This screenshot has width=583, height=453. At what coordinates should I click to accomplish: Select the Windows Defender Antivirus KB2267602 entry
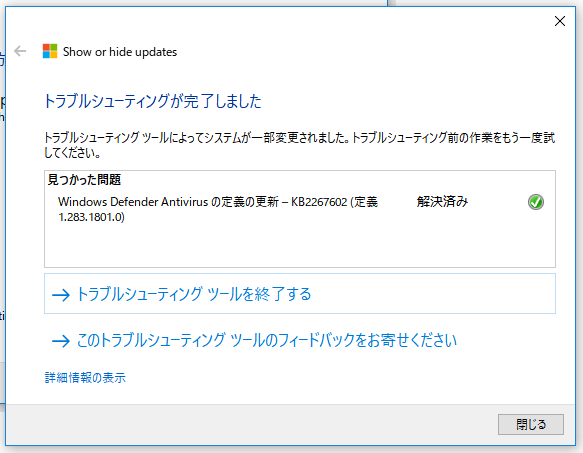click(218, 209)
